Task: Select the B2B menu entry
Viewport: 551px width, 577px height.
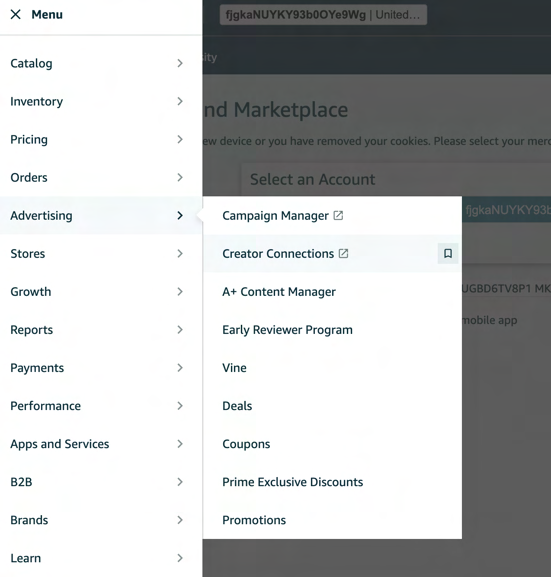Action: (101, 482)
